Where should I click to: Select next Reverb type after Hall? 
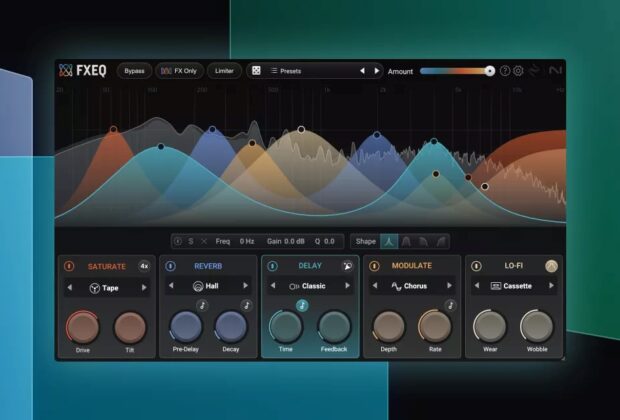pyautogui.click(x=246, y=286)
